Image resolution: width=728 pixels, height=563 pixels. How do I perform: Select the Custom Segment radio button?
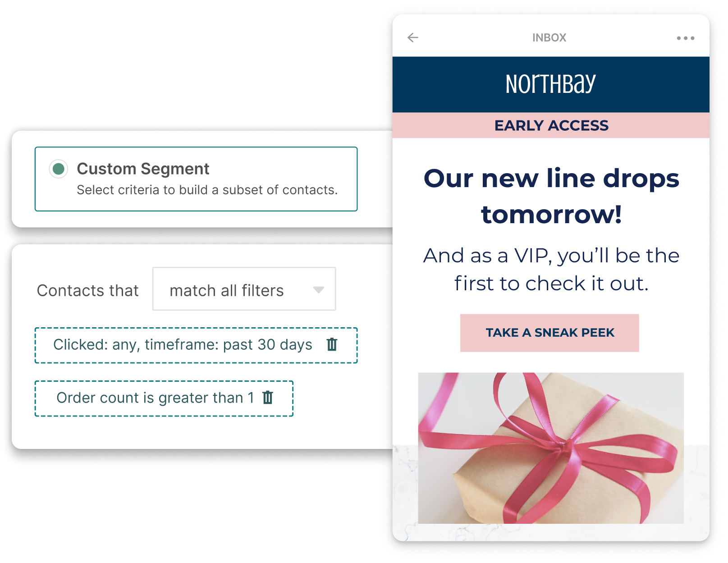59,169
